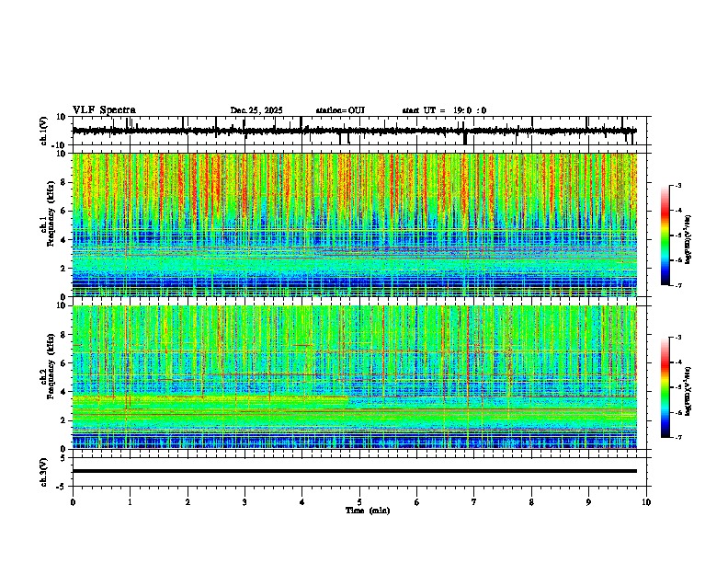Click the time axis tick label '0'

coord(73,502)
